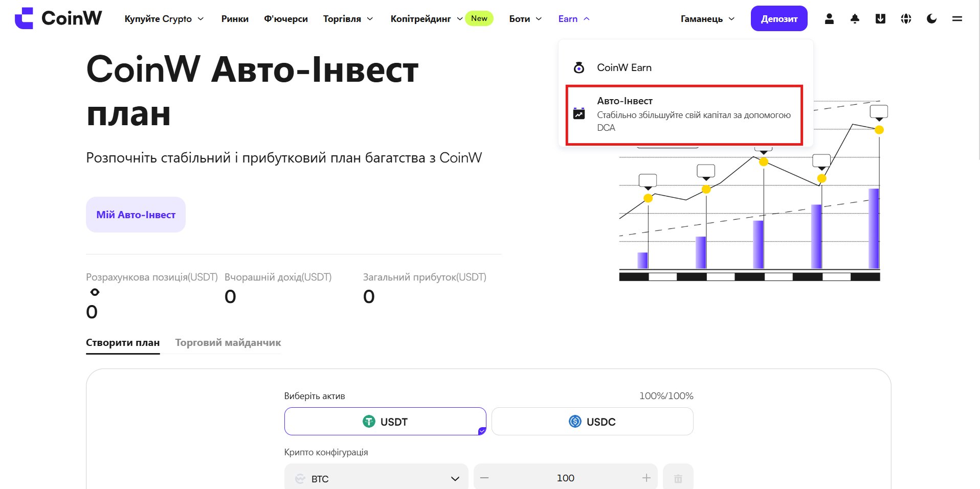Switch to the Торговий майданчик tab
Screen dimensions: 980x489
point(228,343)
